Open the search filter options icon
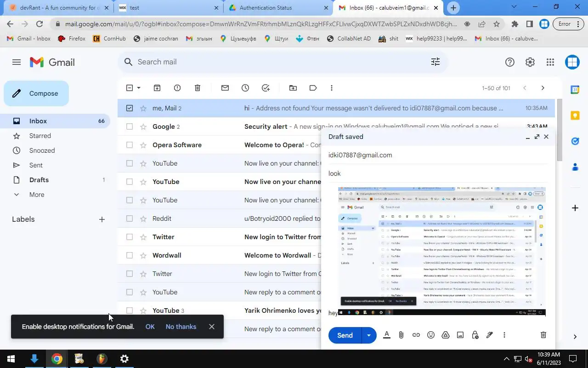The height and width of the screenshot is (368, 588). tap(435, 62)
